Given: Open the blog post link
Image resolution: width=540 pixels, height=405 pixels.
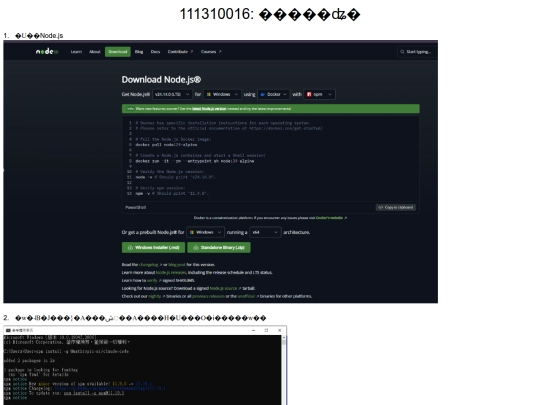Looking at the screenshot, I should [177, 264].
